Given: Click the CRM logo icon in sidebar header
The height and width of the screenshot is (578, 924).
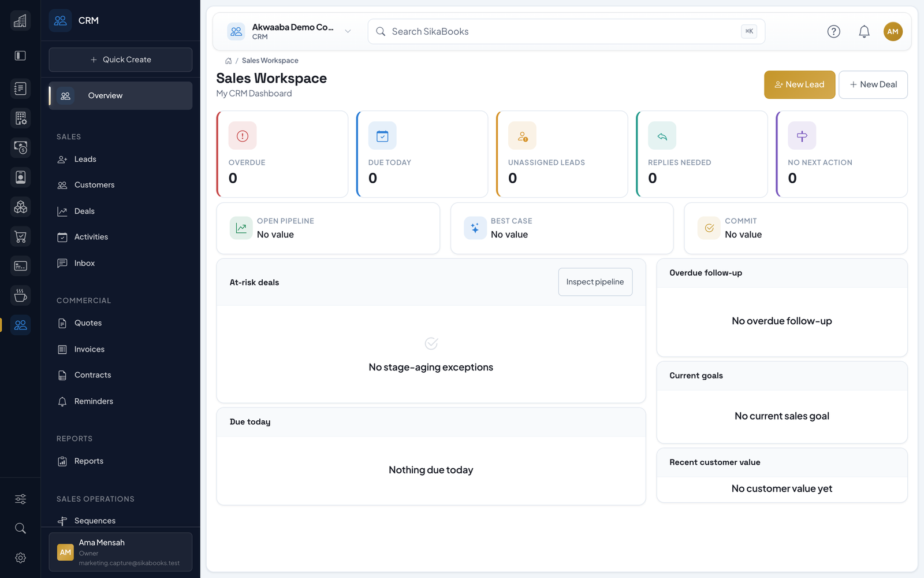Looking at the screenshot, I should point(60,20).
